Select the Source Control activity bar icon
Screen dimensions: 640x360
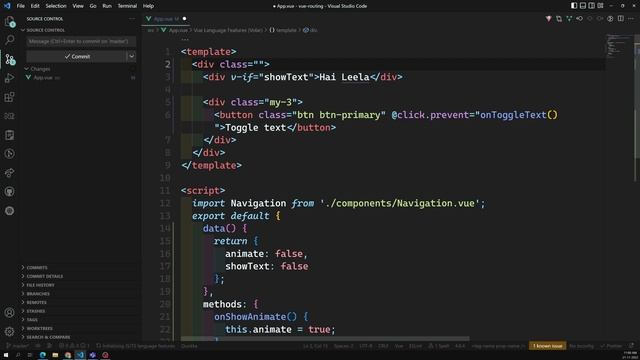pos(10,59)
